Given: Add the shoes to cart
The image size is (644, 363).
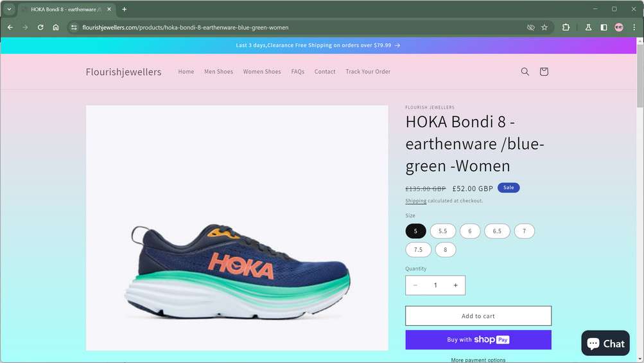Looking at the screenshot, I should pyautogui.click(x=478, y=315).
